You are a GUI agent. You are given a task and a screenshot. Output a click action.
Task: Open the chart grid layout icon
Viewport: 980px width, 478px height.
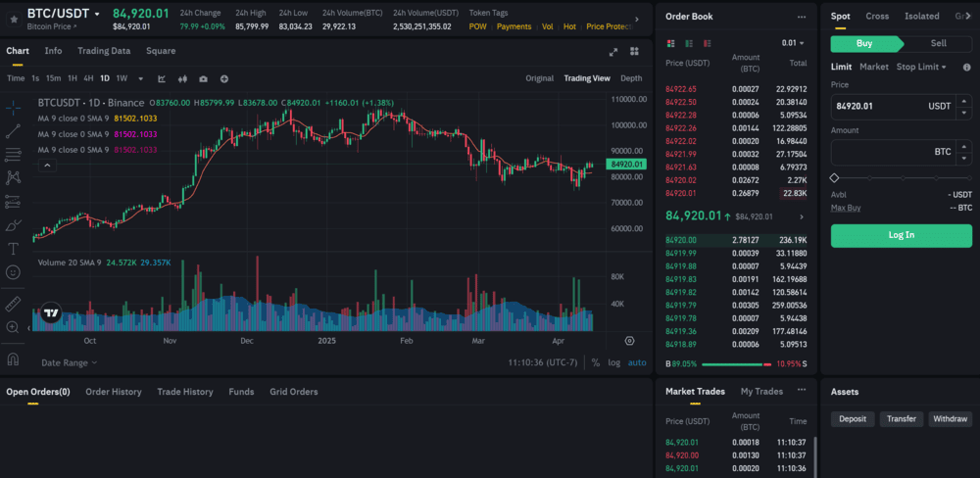tap(634, 51)
